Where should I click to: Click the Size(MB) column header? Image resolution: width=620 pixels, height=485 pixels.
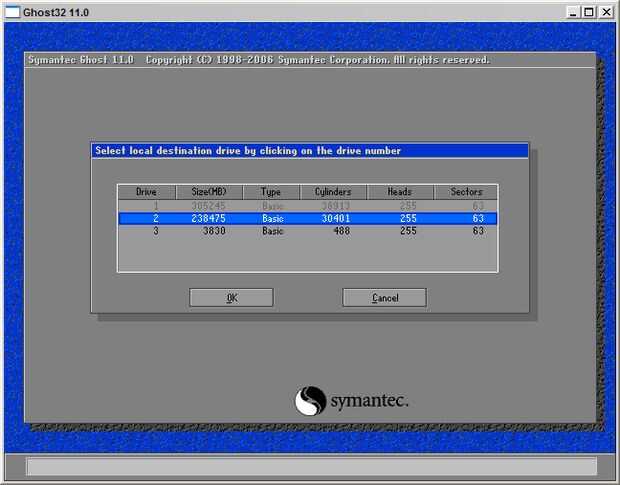pyautogui.click(x=209, y=192)
